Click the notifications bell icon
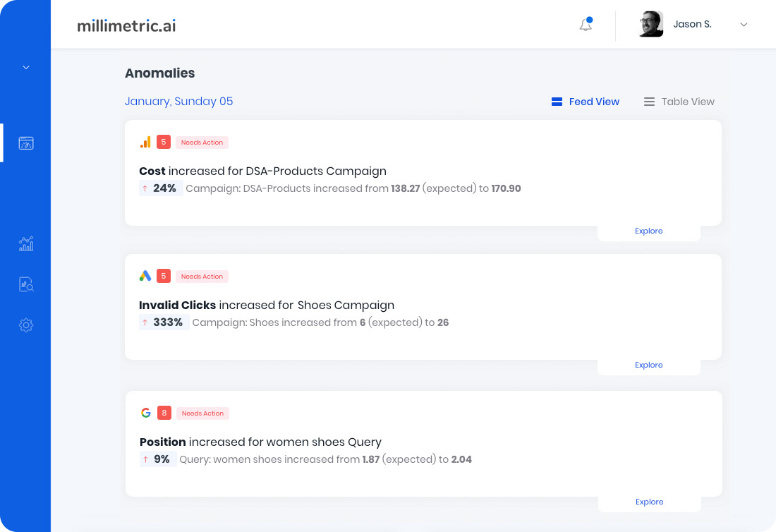The image size is (776, 532). point(586,25)
